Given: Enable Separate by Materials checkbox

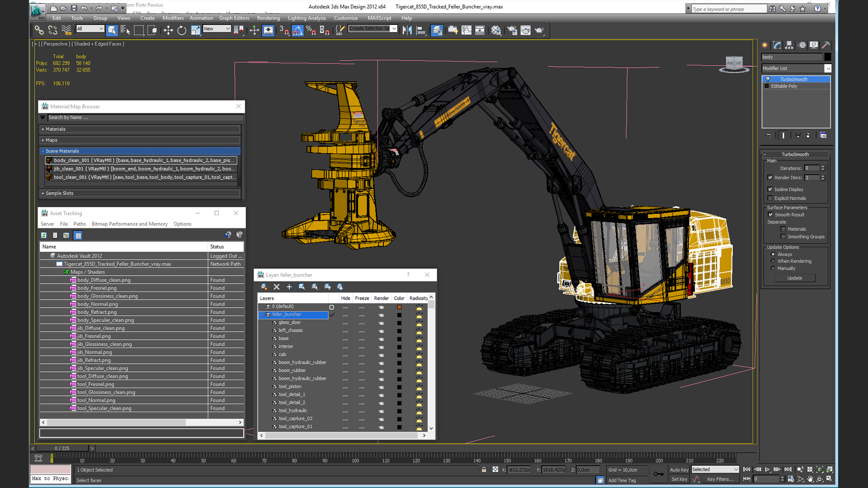Looking at the screenshot, I should (783, 229).
